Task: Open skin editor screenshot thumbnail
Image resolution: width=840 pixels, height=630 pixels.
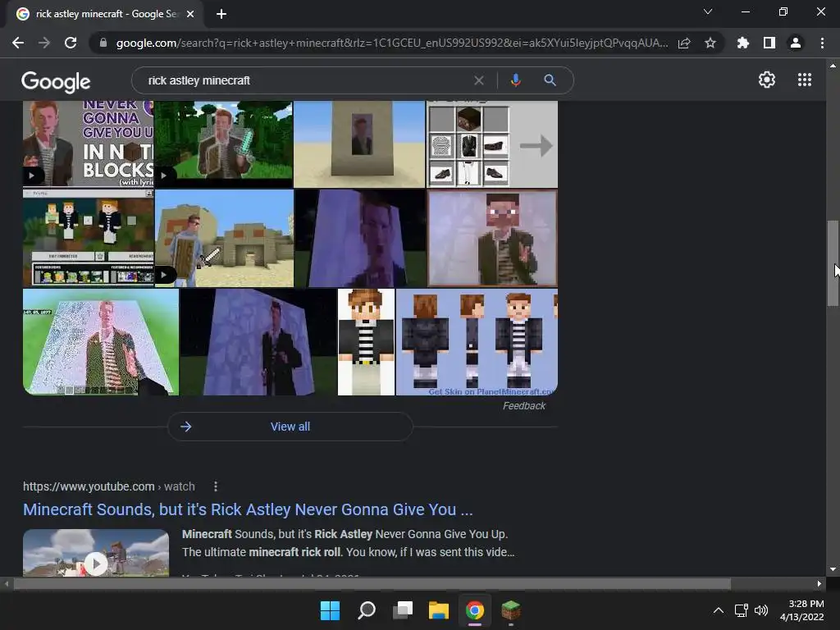Action: (88, 238)
